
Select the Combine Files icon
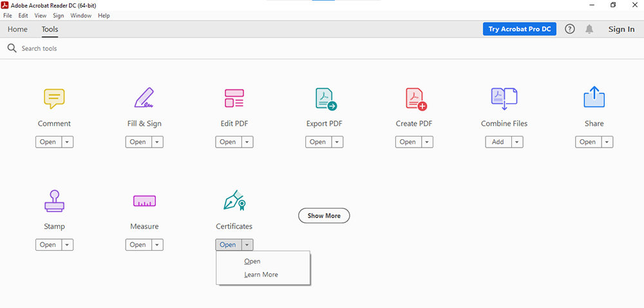tap(504, 98)
